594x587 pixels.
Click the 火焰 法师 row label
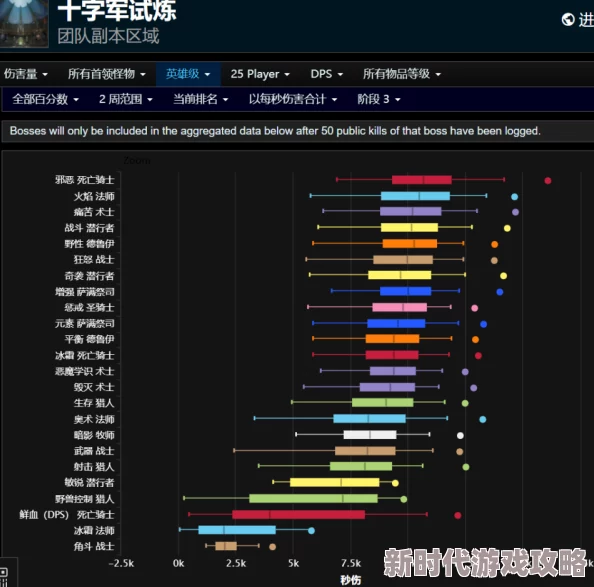[x=94, y=196]
